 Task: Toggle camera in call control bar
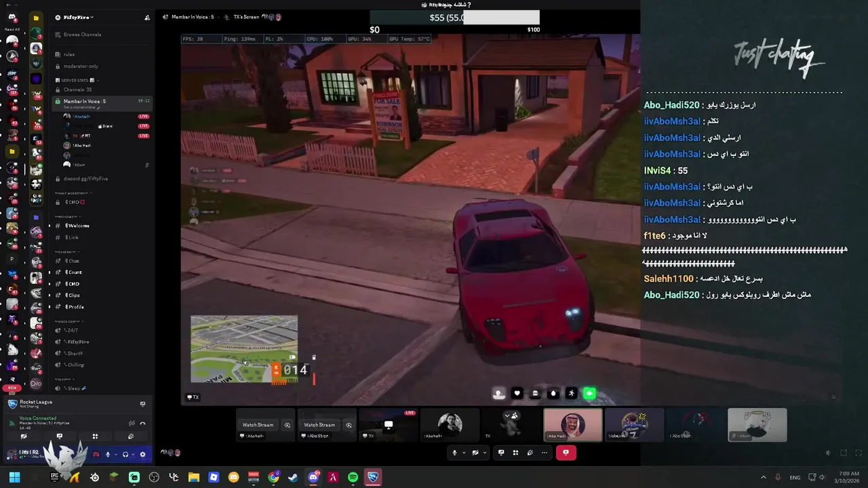point(475,453)
